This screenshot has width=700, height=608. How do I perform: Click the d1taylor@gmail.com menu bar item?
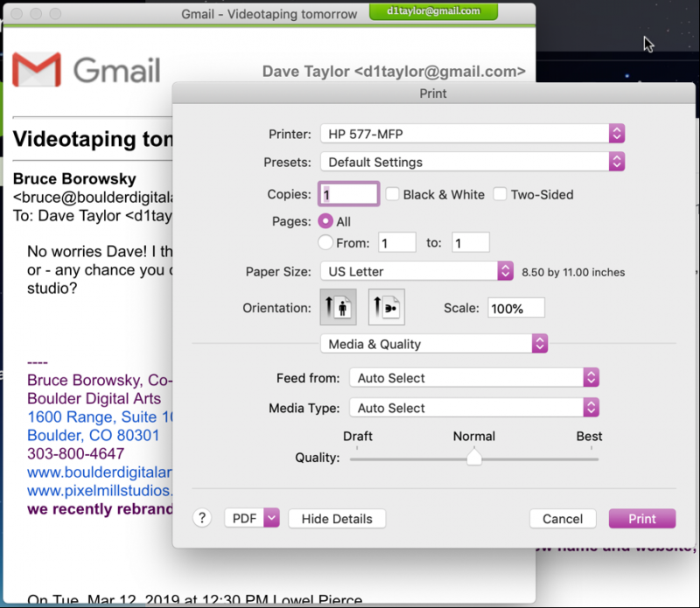[x=433, y=13]
